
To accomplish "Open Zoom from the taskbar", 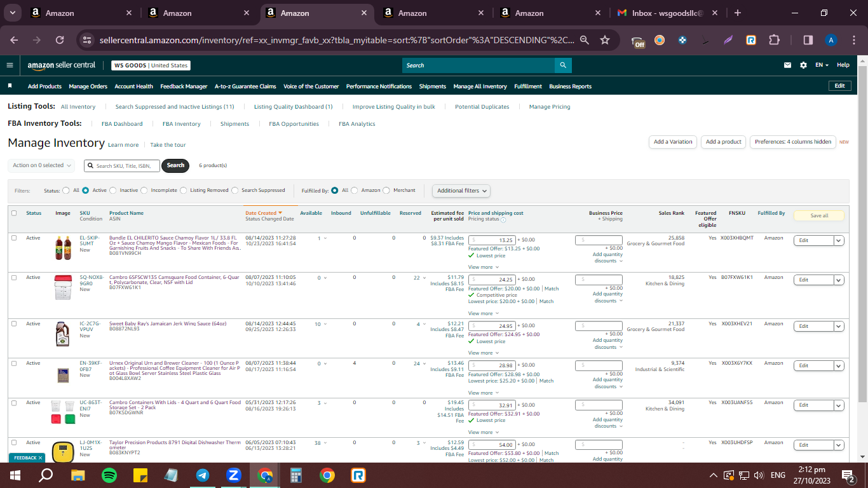I will 234,475.
